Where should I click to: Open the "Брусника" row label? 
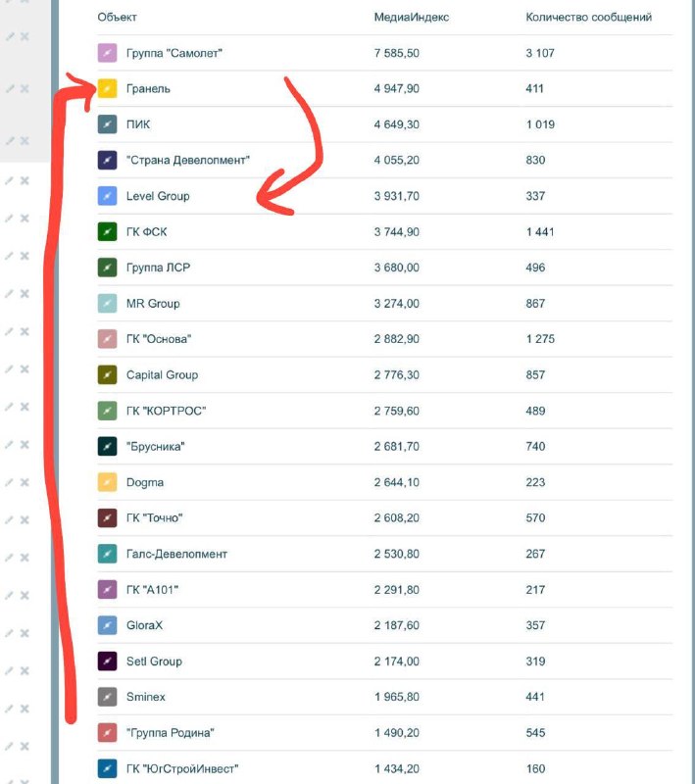pyautogui.click(x=155, y=446)
